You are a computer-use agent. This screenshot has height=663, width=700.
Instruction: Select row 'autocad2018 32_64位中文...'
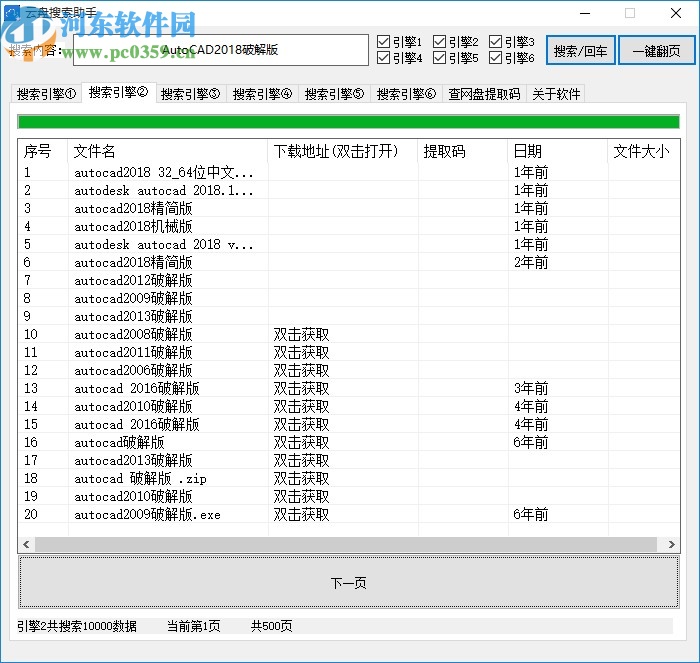click(349, 172)
